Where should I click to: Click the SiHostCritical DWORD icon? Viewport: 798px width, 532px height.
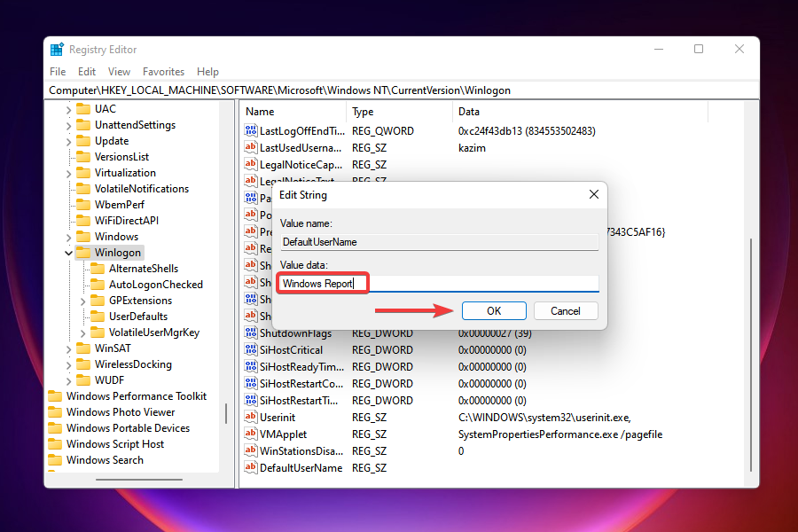point(250,349)
